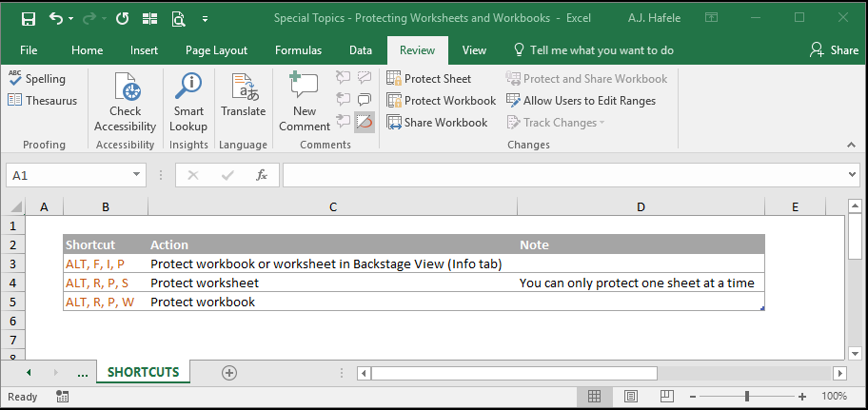Click the Insert Function fx icon
This screenshot has height=410, width=868.
click(262, 175)
